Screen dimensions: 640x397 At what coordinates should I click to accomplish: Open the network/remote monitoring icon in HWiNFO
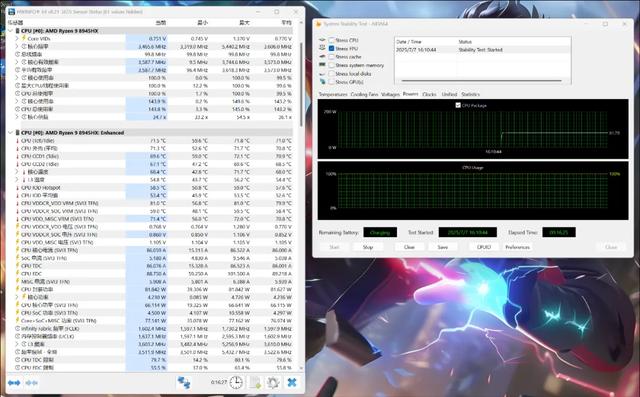(184, 382)
